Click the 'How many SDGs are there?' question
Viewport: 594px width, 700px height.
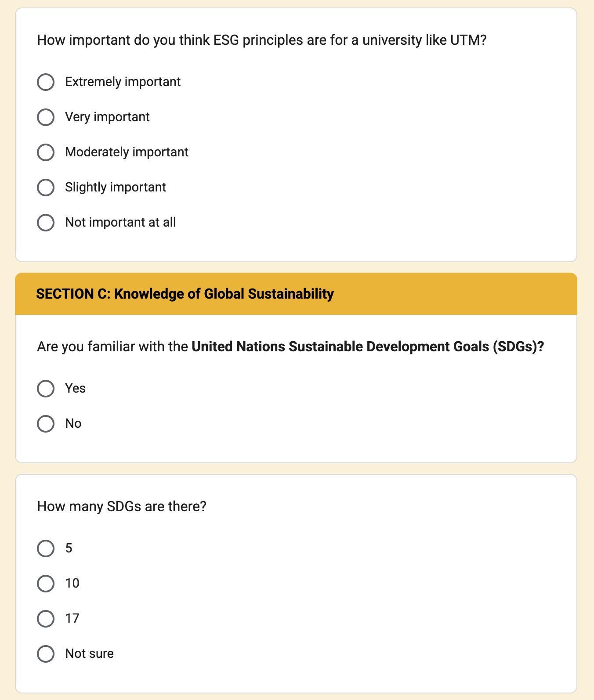(x=122, y=506)
